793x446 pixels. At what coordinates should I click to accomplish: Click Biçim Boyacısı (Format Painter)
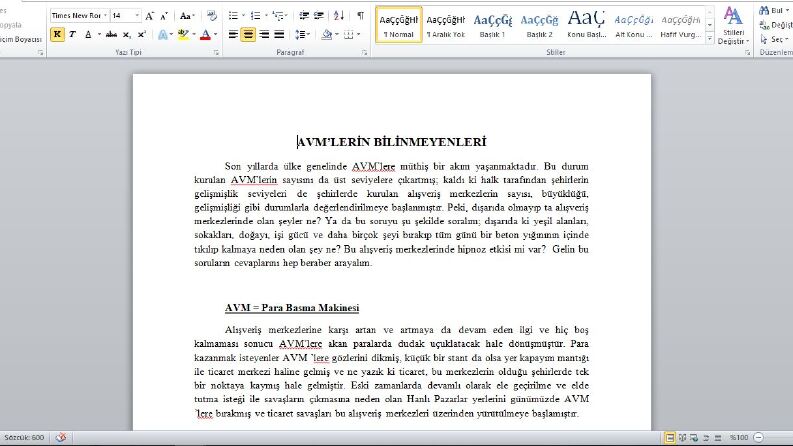[x=20, y=39]
